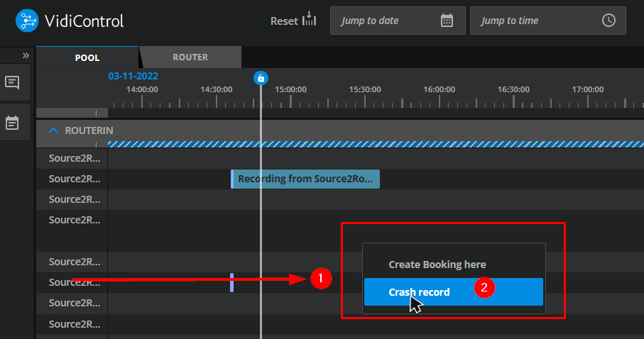This screenshot has height=339, width=644.
Task: Click the 16:00:00 mark on timeline ruler
Action: 439,90
